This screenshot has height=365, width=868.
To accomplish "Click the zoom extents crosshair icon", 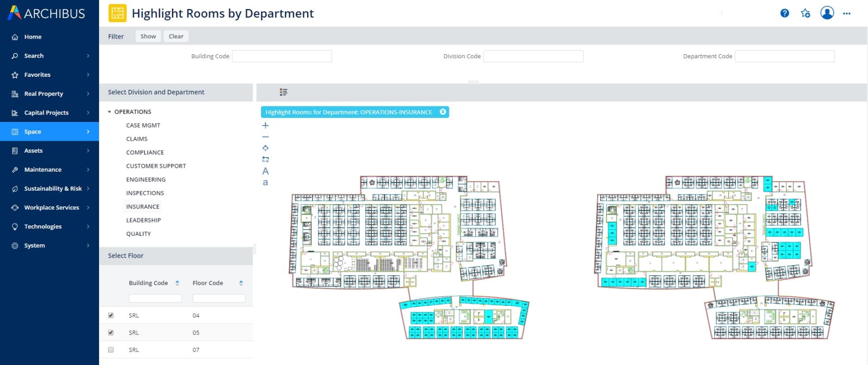I will [x=265, y=148].
